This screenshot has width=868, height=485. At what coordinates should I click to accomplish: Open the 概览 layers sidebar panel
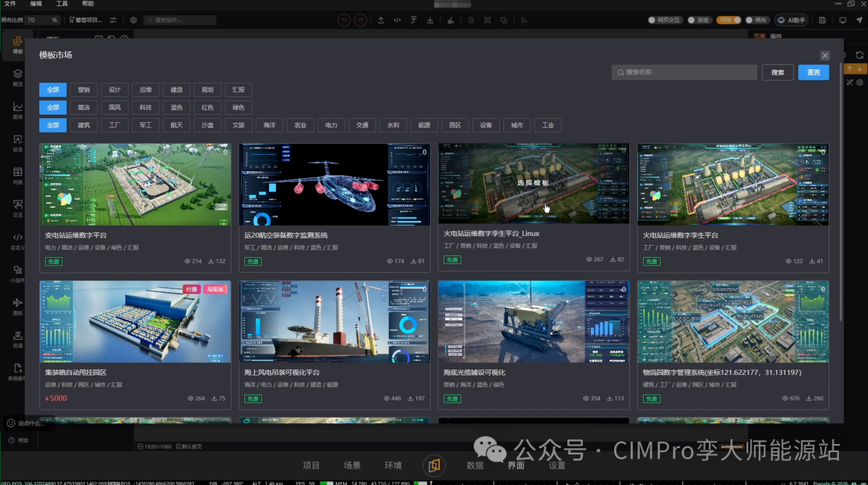(x=18, y=77)
